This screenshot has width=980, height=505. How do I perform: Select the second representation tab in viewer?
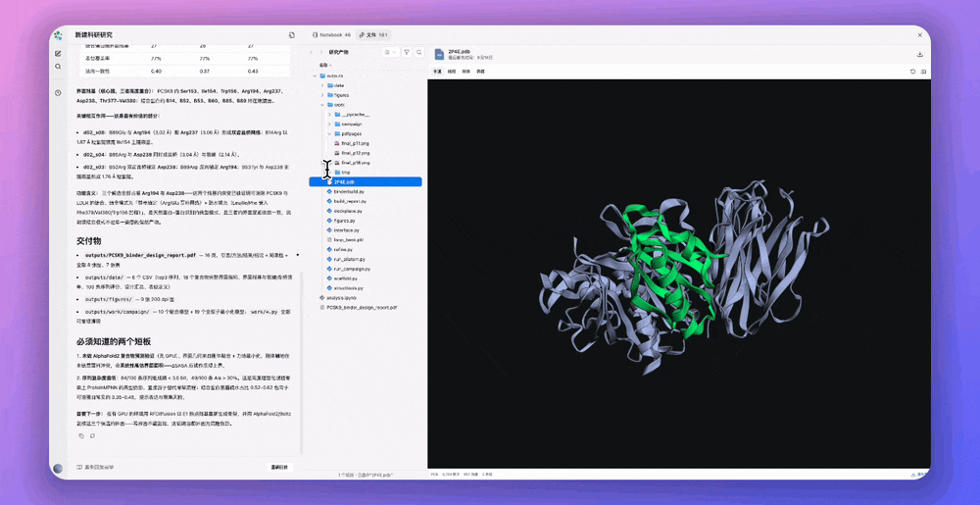(452, 72)
